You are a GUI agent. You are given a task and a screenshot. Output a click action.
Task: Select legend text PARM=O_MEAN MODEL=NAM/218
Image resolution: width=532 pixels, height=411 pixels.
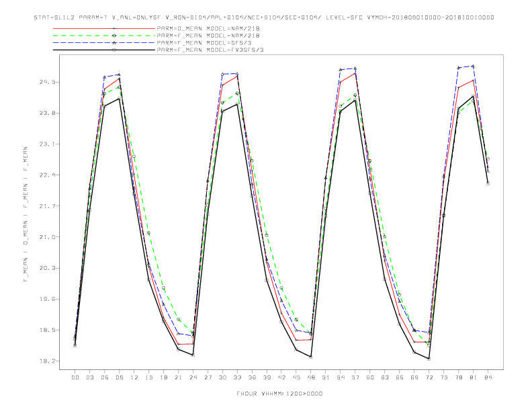[x=208, y=28]
